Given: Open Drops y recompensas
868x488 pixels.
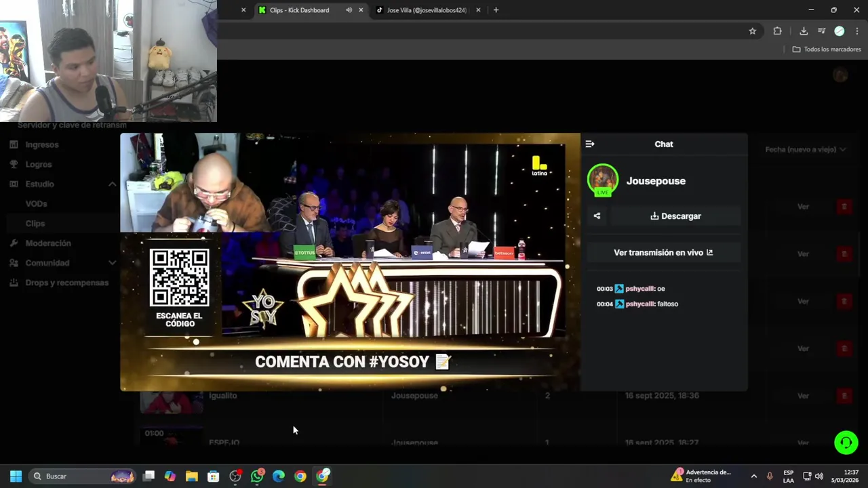Looking at the screenshot, I should (x=67, y=283).
